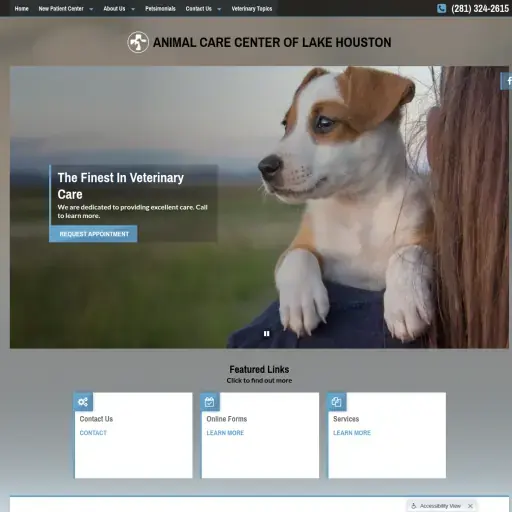Close the Accessibility View bar
The height and width of the screenshot is (512, 512).
(470, 506)
